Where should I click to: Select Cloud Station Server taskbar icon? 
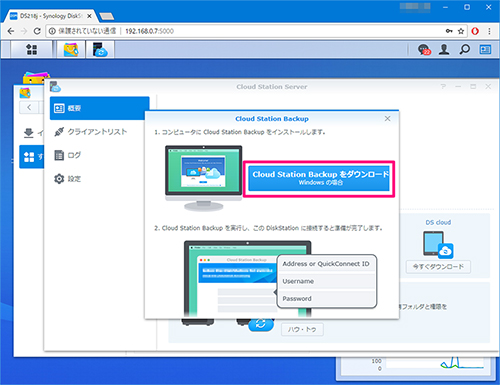[x=100, y=50]
